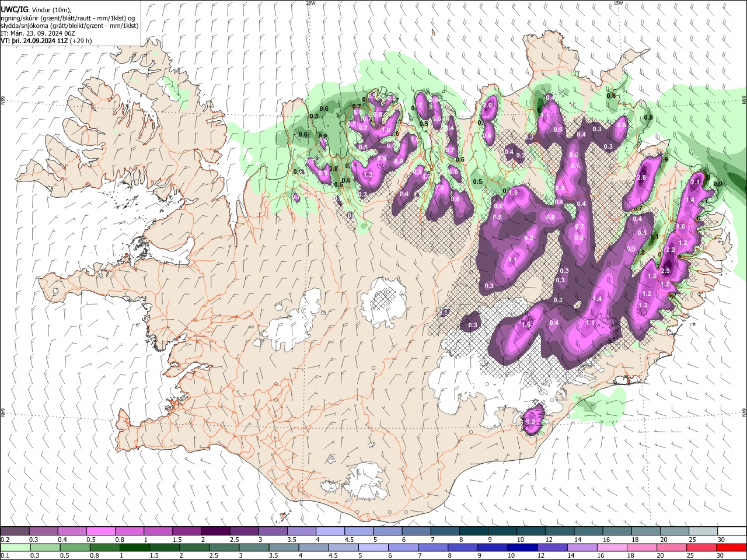Click the '2.2' snowfall value on the map
Viewport: 747px width, 560px height.
(671, 250)
